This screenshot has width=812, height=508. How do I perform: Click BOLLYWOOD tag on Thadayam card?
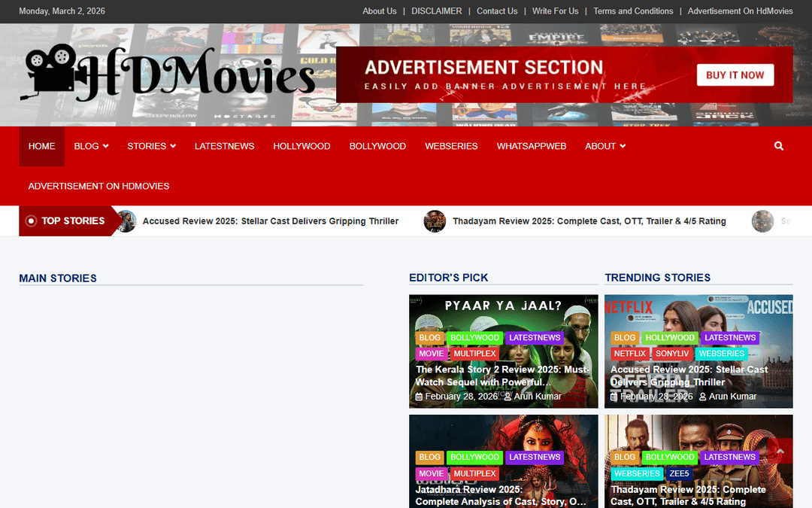pos(670,458)
